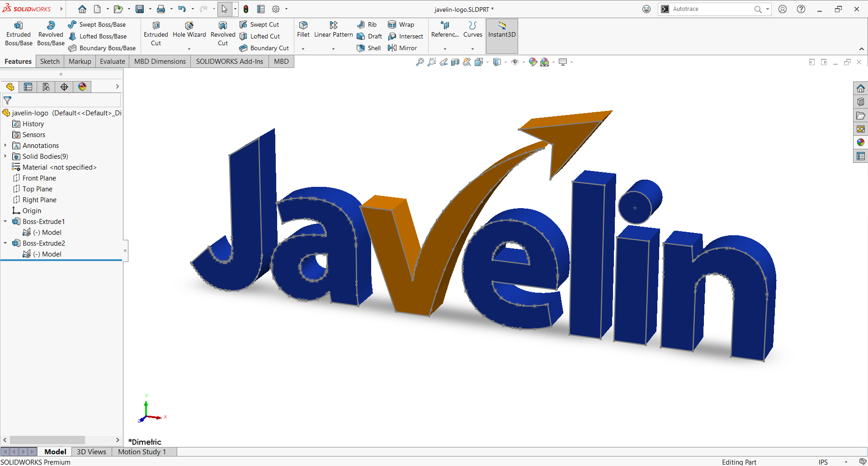
Task: Choose the Swept Boss/Base command
Action: coord(97,24)
